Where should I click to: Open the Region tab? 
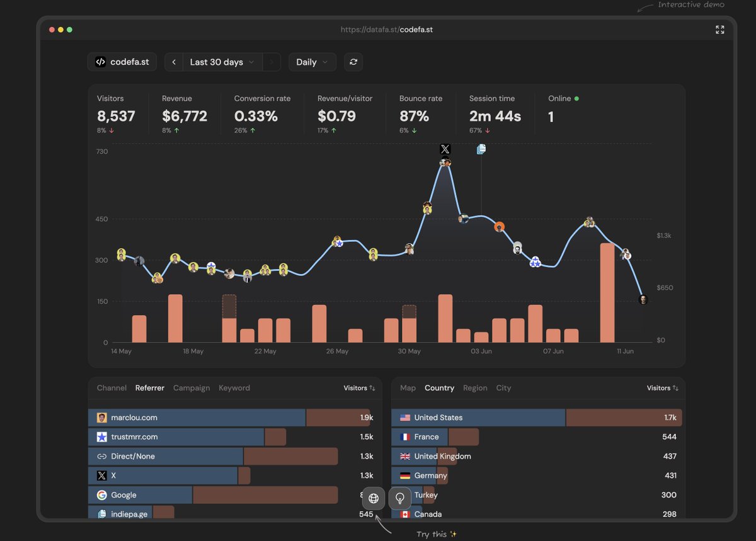pos(475,388)
